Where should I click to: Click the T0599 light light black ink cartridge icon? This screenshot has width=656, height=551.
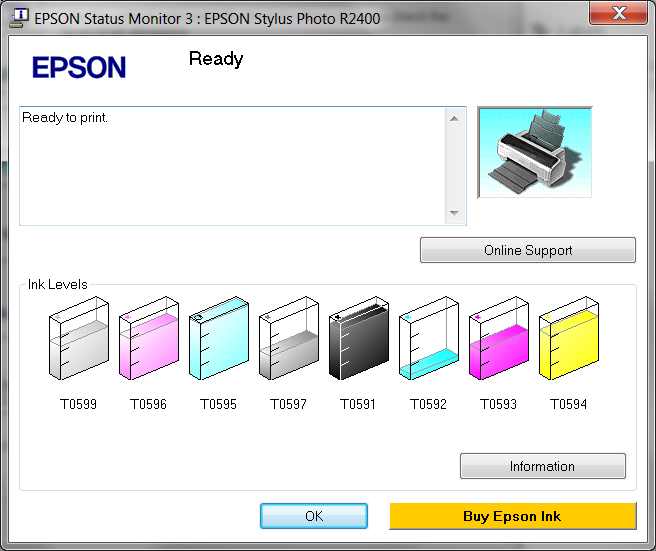(79, 338)
